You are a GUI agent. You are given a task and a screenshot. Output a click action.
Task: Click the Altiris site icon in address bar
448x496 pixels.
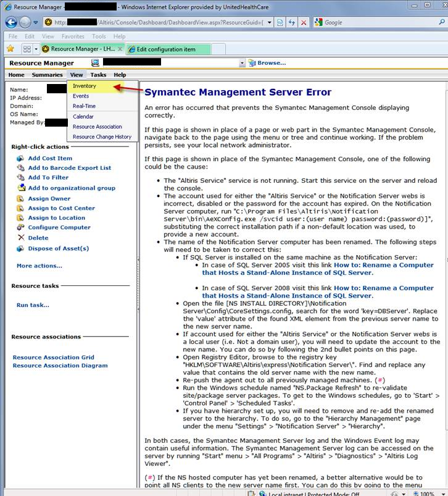pos(48,22)
